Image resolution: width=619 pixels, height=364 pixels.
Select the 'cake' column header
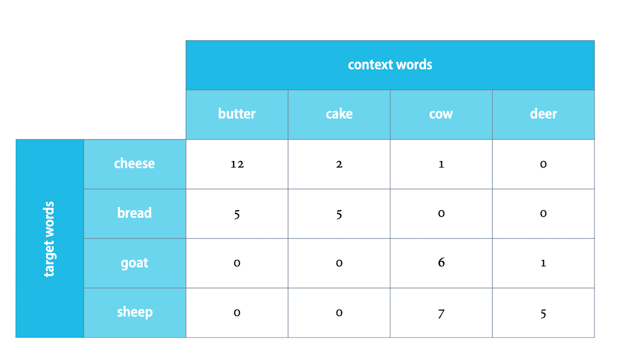[x=339, y=115]
